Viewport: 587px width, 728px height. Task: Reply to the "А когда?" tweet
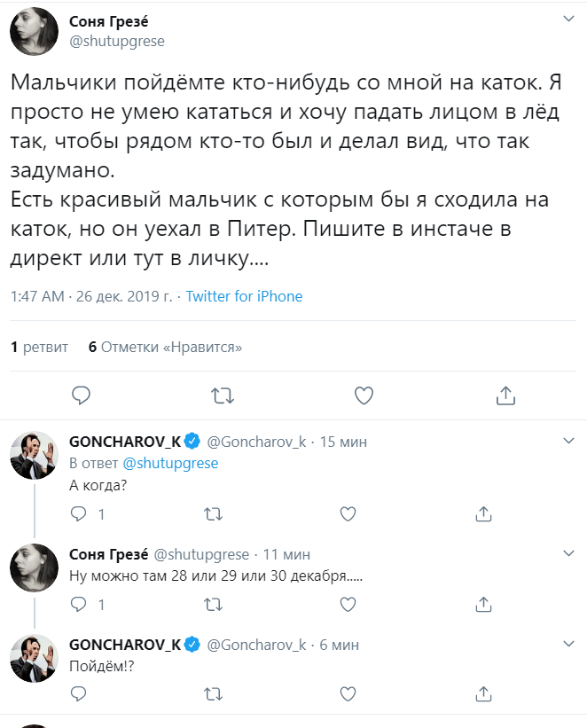(x=79, y=513)
